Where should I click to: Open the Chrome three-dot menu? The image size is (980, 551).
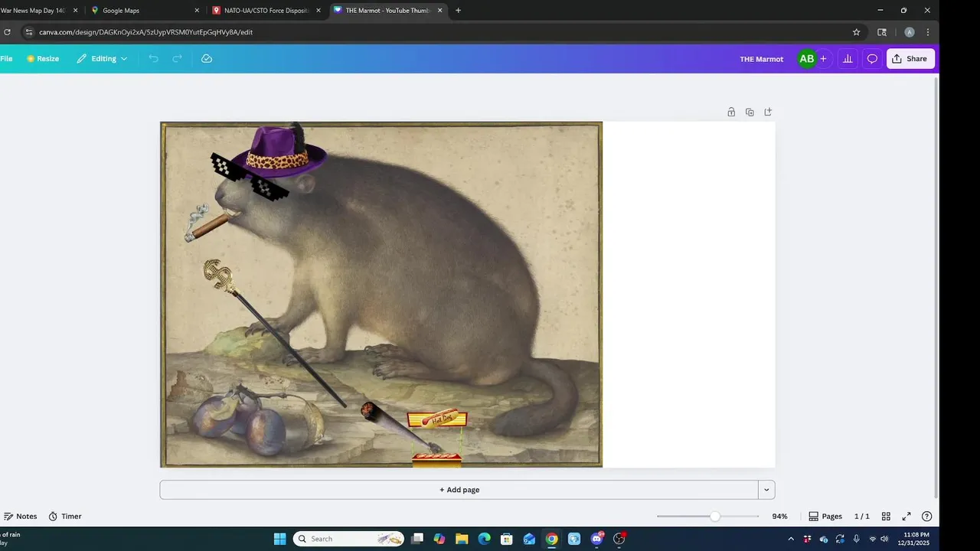tap(928, 32)
